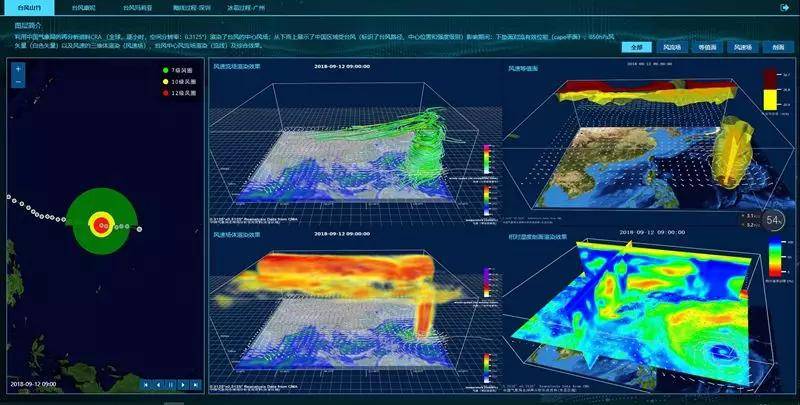
Task: Select the 风流场 view button
Action: tap(671, 47)
